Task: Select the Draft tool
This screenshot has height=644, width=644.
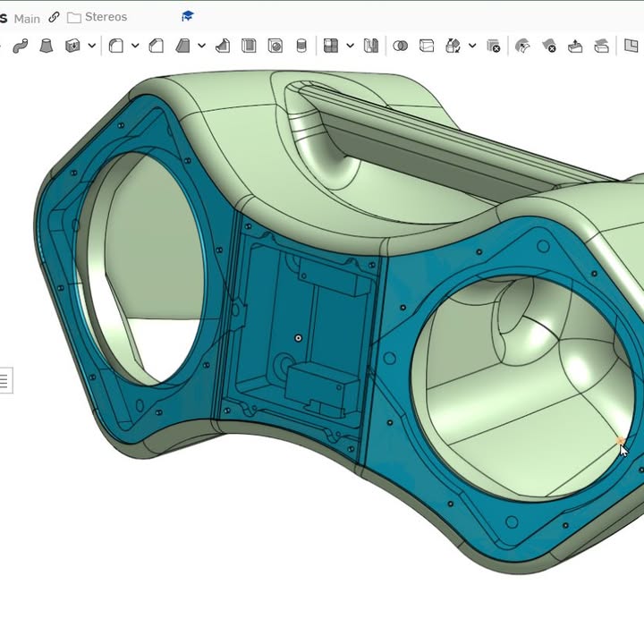Action: [x=182, y=46]
